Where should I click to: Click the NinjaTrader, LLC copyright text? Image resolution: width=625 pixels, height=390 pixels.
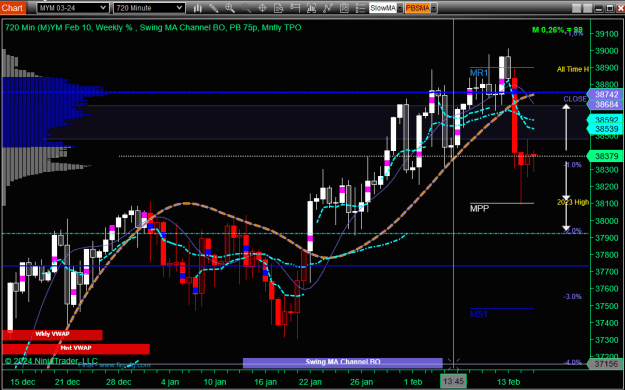click(x=51, y=361)
